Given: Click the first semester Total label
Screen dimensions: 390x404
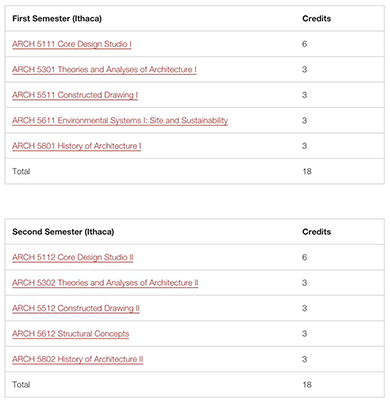Looking at the screenshot, I should (21, 171).
